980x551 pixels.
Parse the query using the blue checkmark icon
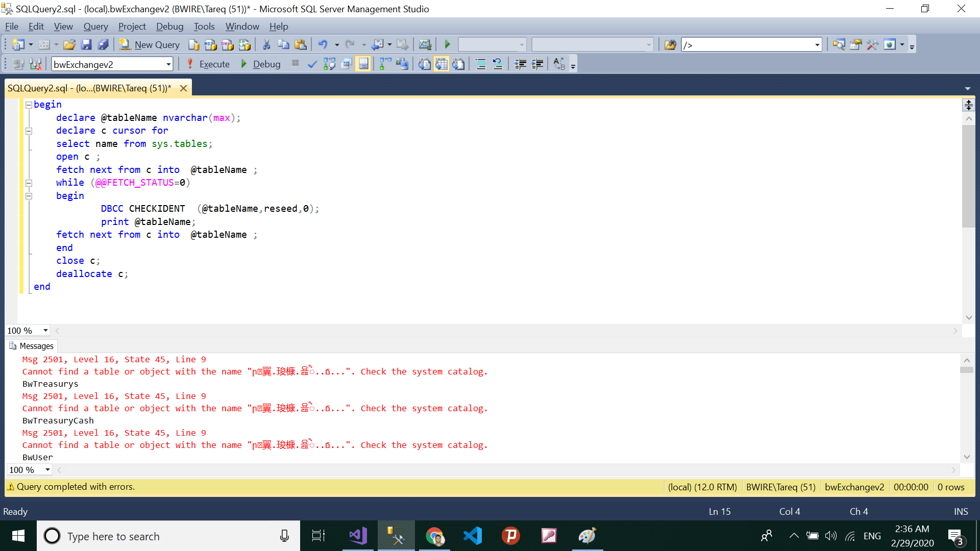coord(312,64)
